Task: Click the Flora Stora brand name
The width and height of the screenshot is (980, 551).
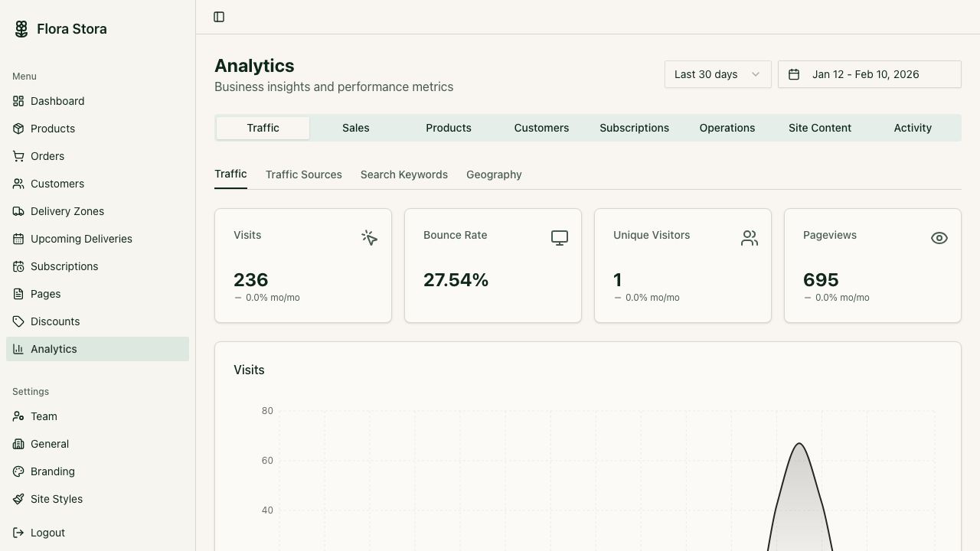Action: coord(72,29)
